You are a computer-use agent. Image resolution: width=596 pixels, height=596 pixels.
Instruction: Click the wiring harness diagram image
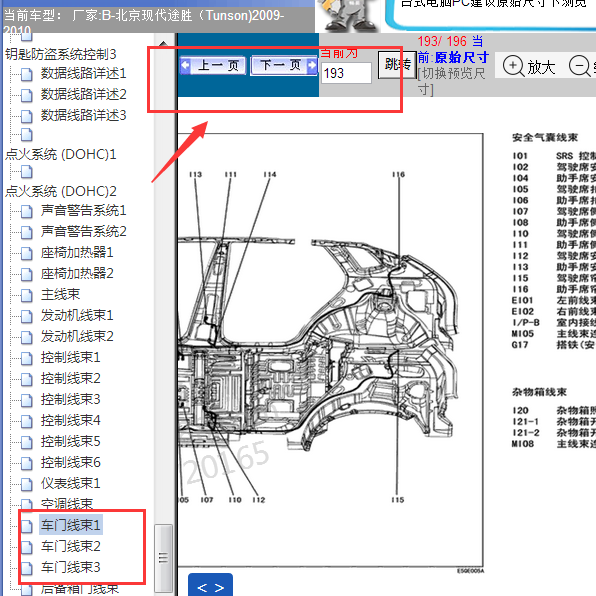pos(330,351)
